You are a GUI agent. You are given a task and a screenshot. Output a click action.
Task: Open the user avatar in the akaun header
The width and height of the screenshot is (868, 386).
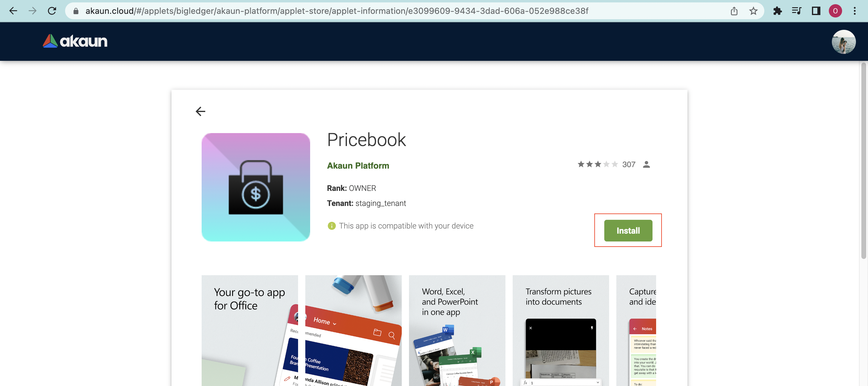click(x=843, y=42)
